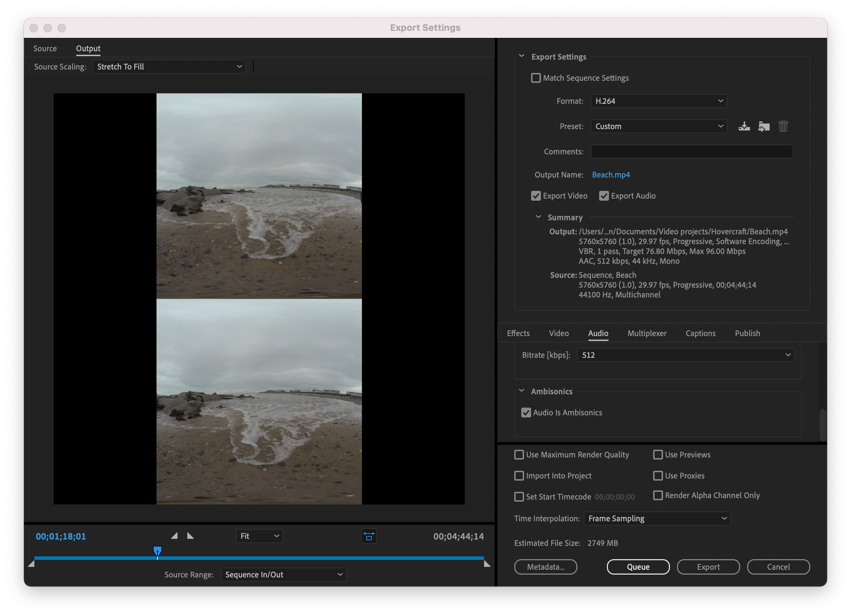This screenshot has height=616, width=851.
Task: Click the settings panel vertical scrollbar
Action: coord(823,425)
